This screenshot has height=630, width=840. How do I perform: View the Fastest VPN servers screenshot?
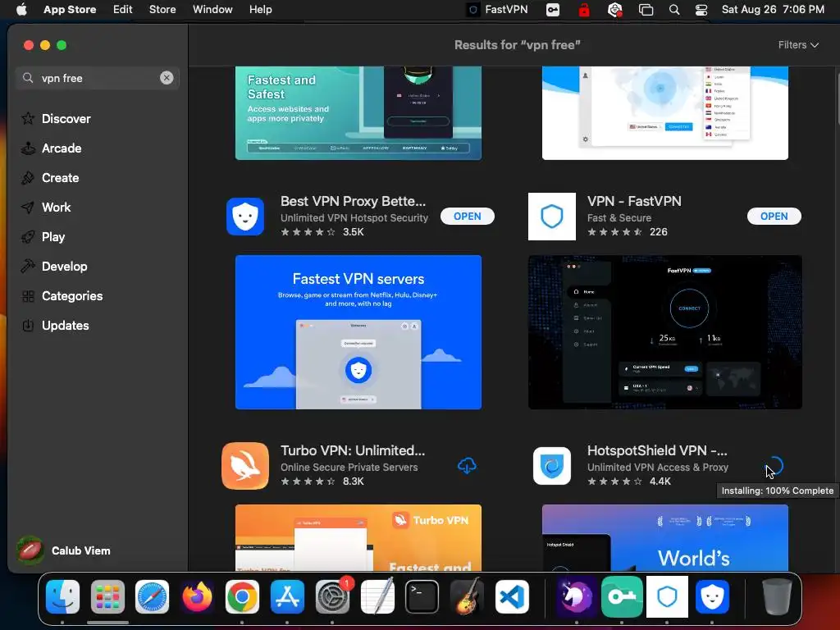[x=358, y=331]
